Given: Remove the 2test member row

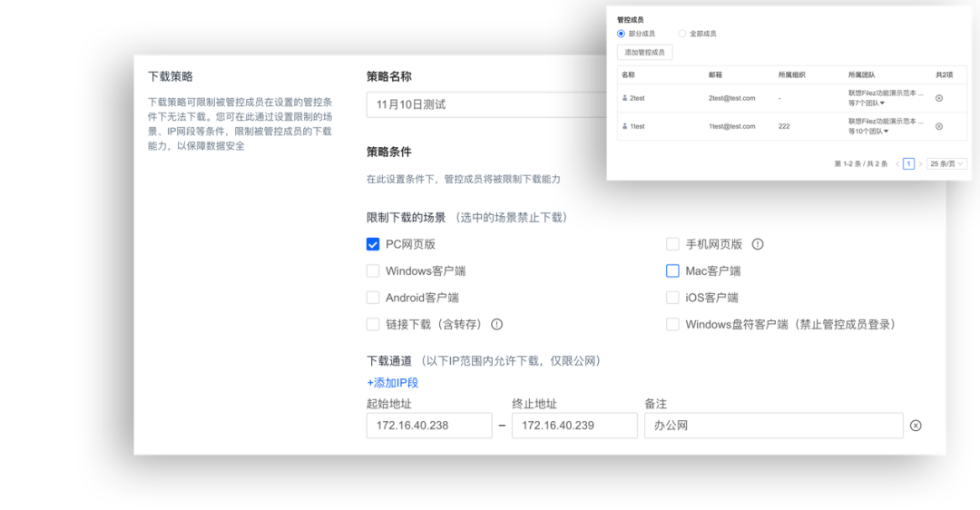Looking at the screenshot, I should coord(939,98).
